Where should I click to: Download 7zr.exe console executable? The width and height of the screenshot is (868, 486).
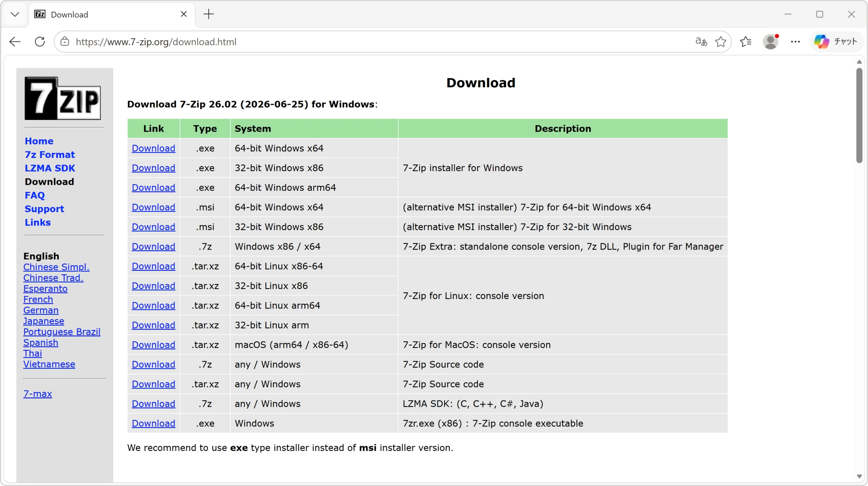pyautogui.click(x=154, y=424)
